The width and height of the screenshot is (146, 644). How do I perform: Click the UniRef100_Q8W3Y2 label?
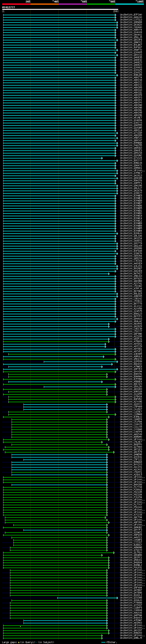[131, 42]
